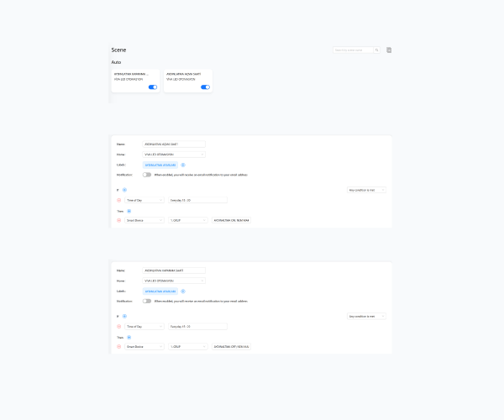Screen dimensions: 504x420
Task: Open 1.GRUP device dropdown in KAPANMA form
Action: [x=188, y=347]
